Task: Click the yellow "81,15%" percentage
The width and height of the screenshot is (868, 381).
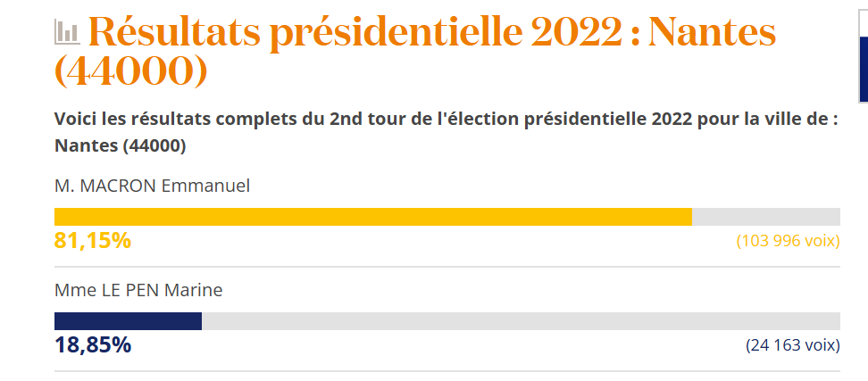Action: click(93, 241)
